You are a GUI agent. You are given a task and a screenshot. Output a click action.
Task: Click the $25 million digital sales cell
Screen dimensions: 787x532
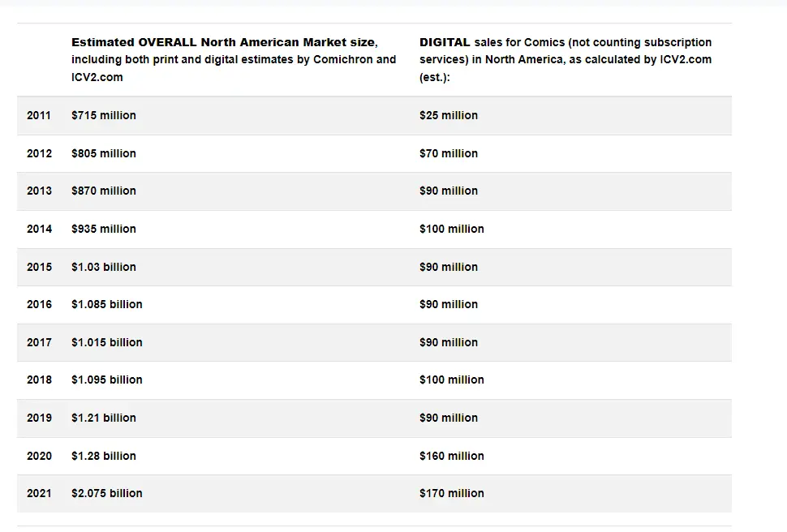tap(449, 115)
